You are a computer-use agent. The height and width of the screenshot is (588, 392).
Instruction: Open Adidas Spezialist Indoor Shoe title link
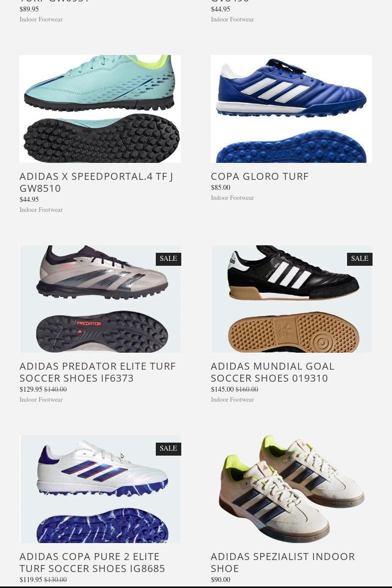(283, 562)
